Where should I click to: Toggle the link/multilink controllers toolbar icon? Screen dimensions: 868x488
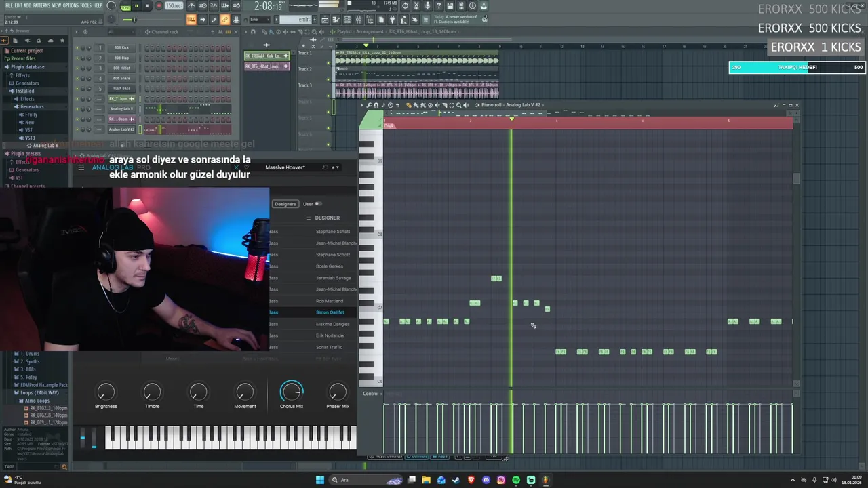coord(224,20)
